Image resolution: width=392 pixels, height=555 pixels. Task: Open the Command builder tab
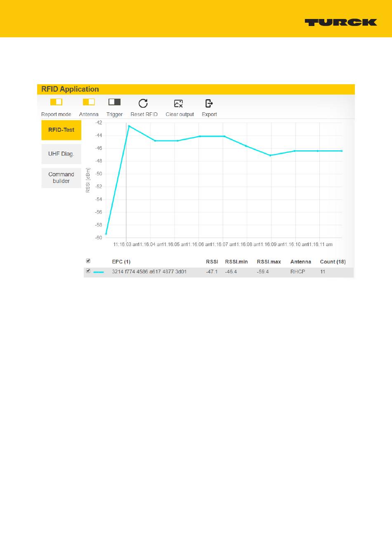point(61,178)
